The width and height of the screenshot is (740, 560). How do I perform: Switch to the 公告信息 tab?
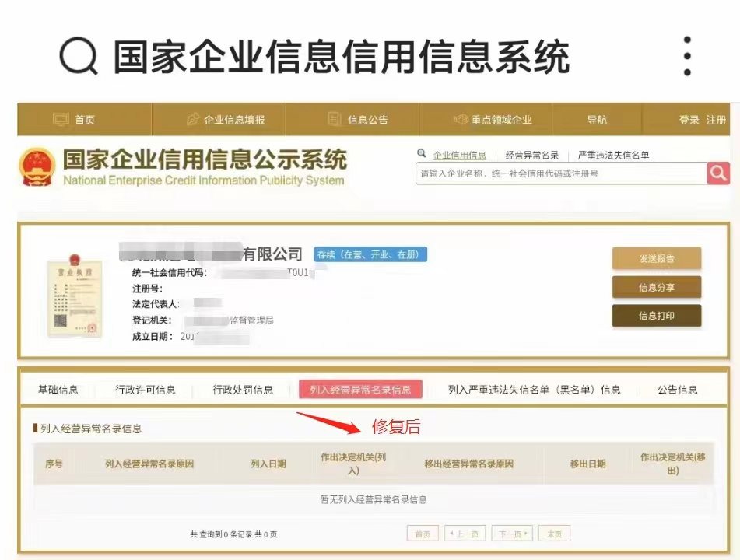point(677,390)
